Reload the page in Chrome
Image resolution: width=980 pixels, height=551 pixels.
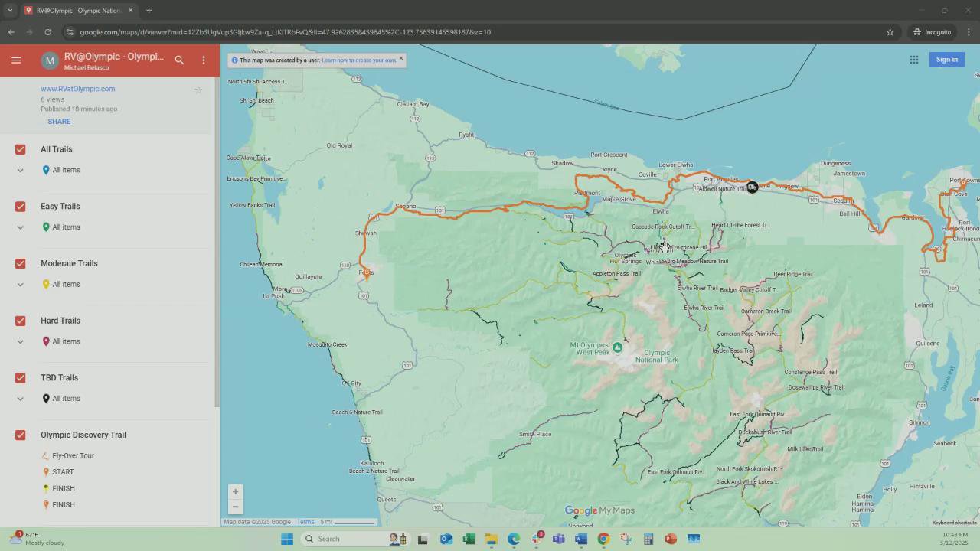(x=47, y=32)
